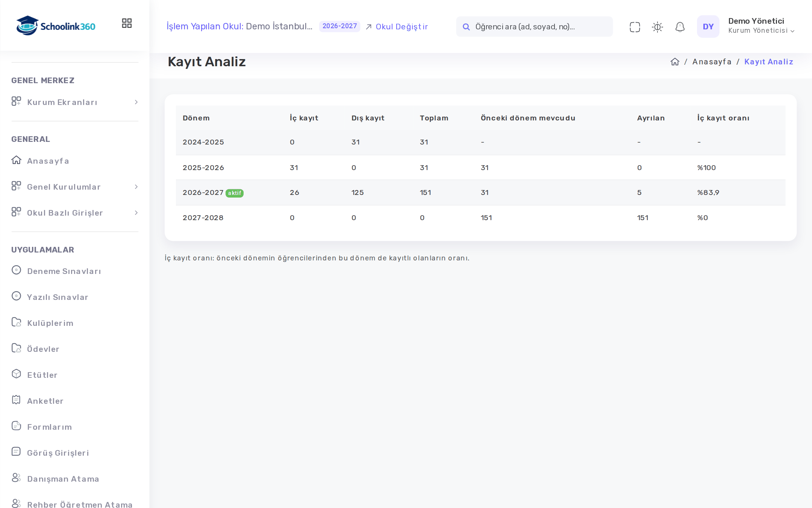Image resolution: width=812 pixels, height=508 pixels.
Task: Click the Anasayfa breadcrumb link
Action: click(712, 62)
